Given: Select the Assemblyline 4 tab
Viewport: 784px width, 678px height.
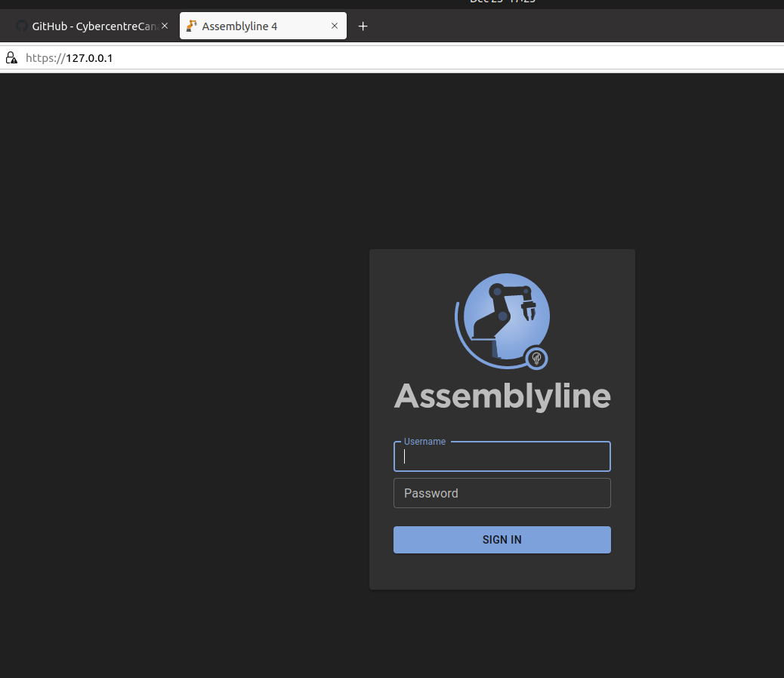Looking at the screenshot, I should click(x=263, y=26).
